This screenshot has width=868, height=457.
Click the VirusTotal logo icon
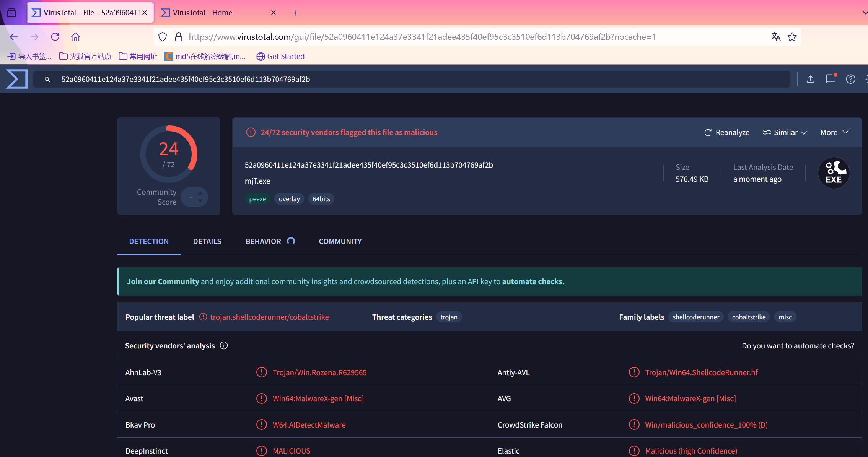17,79
